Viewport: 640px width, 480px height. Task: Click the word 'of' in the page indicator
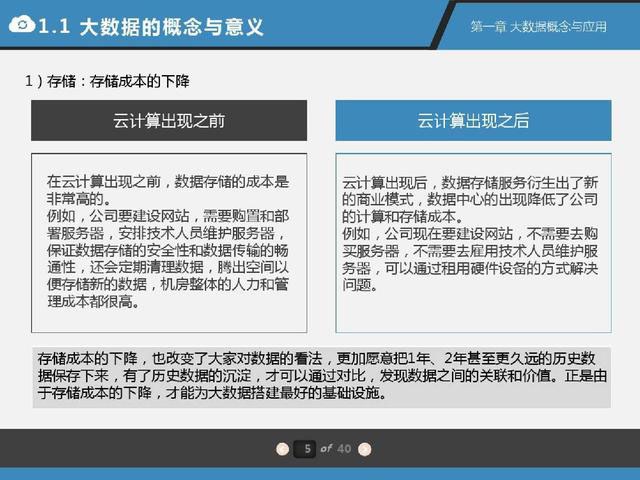tap(326, 448)
